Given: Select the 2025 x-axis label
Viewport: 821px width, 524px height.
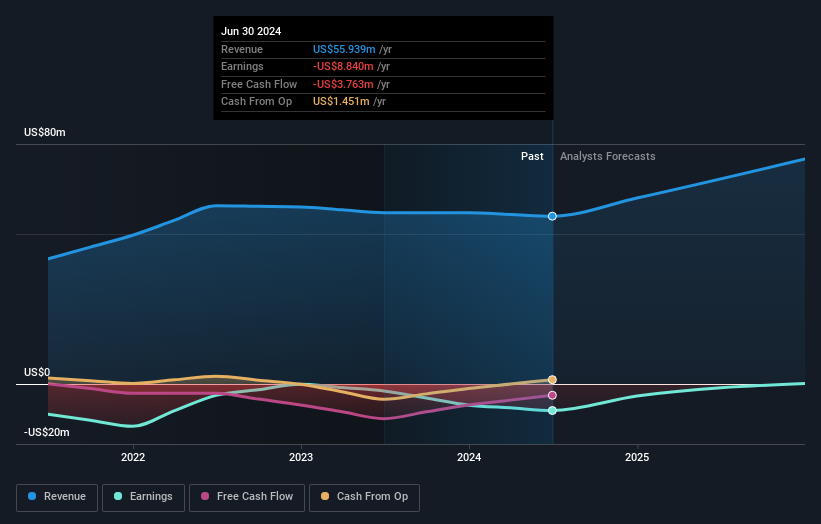Looking at the screenshot, I should point(637,457).
